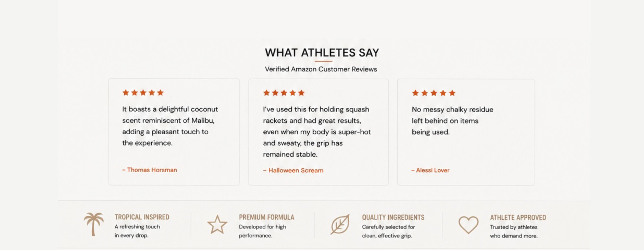Click the Tropical Inspired feature title

[x=142, y=217]
